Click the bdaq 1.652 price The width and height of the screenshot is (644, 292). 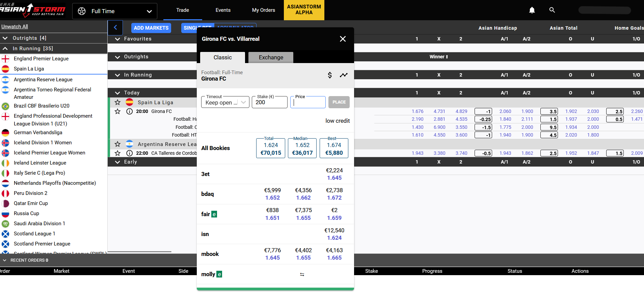(272, 198)
